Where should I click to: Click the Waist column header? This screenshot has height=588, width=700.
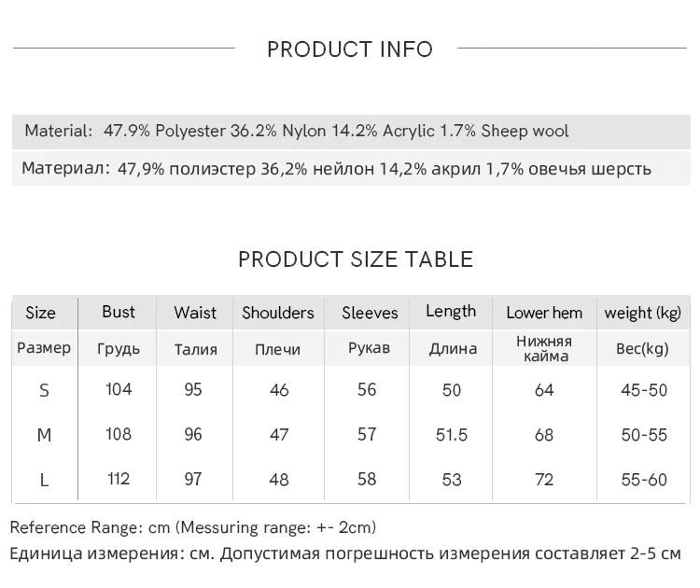[x=195, y=313]
